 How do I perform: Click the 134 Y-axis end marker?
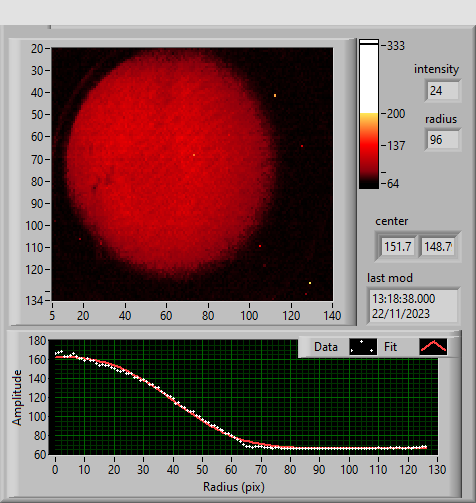pos(34,301)
